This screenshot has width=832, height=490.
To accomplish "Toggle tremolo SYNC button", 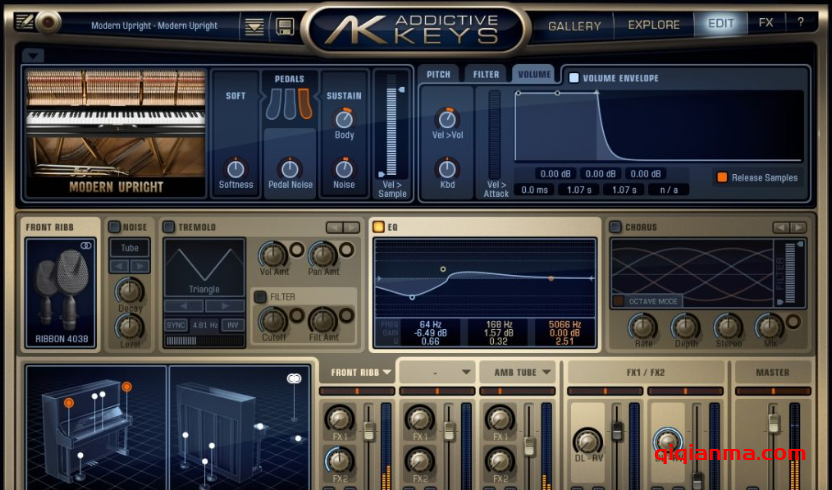I will [175, 325].
